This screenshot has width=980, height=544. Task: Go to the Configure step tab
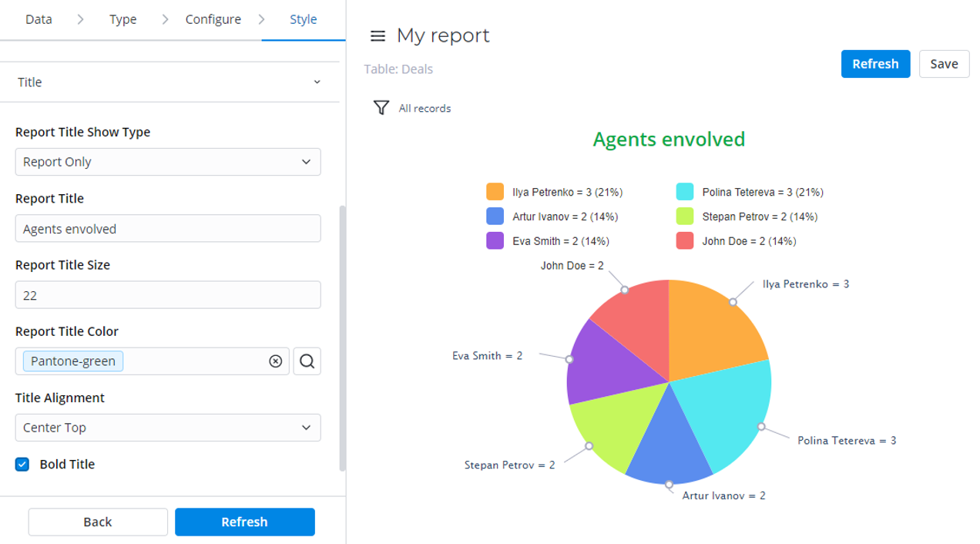(x=213, y=19)
